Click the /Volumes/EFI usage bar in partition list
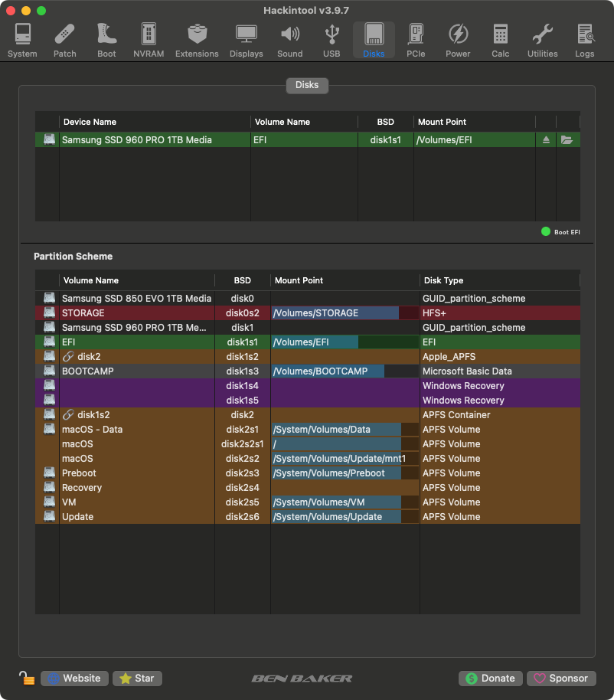Image resolution: width=614 pixels, height=700 pixels. click(x=345, y=342)
